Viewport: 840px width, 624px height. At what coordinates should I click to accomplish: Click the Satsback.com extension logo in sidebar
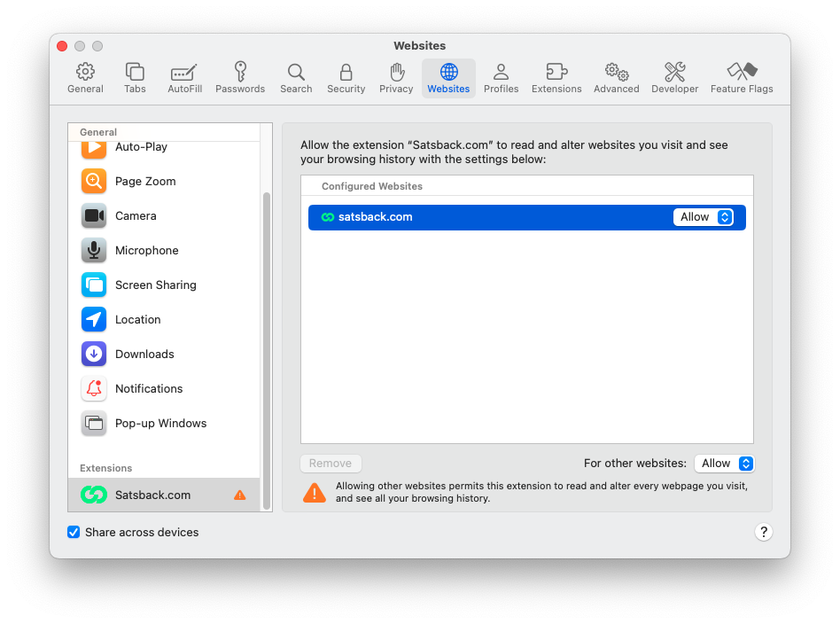tap(94, 495)
